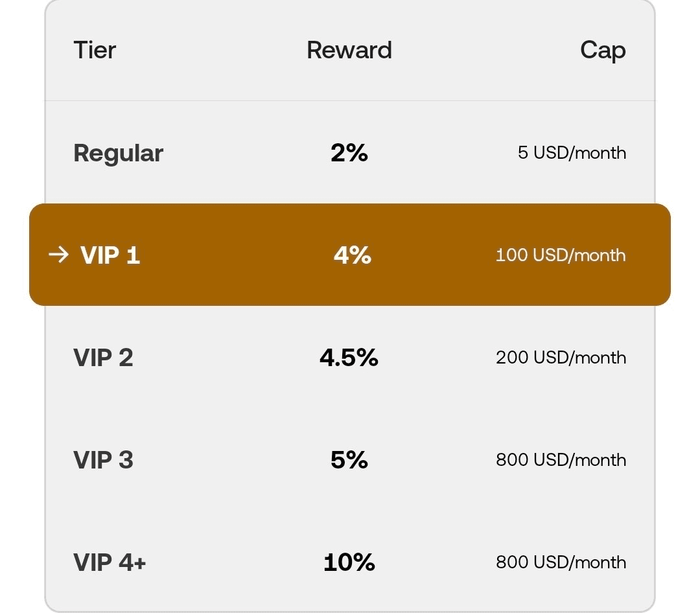Click the 5 USD/month cap

(x=572, y=153)
